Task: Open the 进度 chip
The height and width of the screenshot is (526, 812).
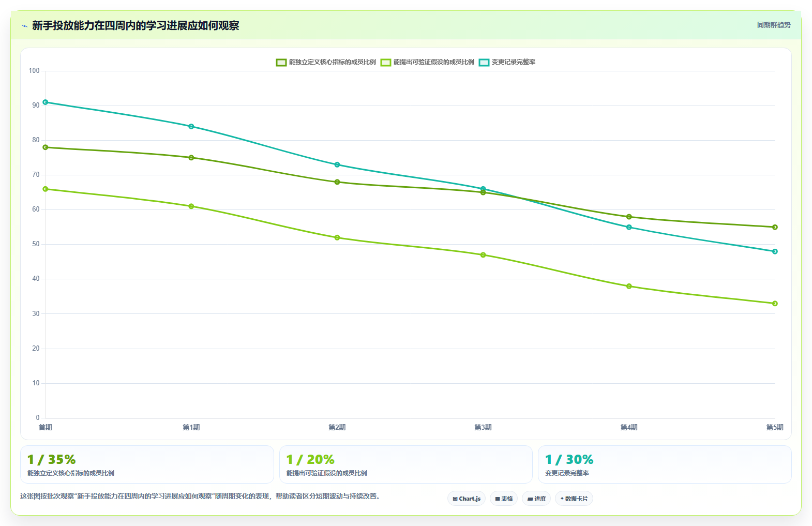Action: (536, 499)
